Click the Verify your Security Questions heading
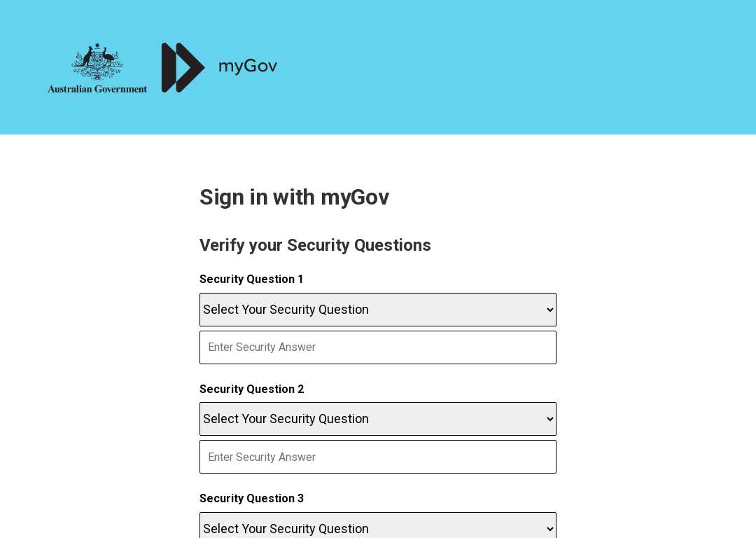 [x=315, y=245]
